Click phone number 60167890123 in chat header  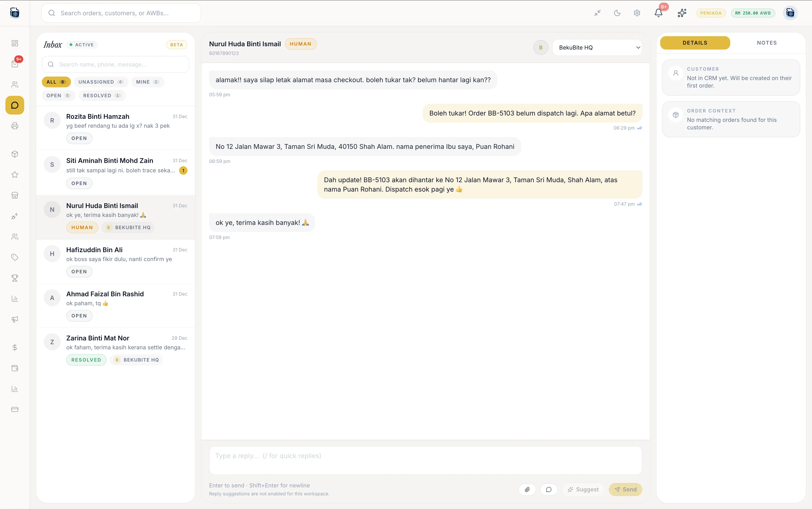click(x=224, y=53)
